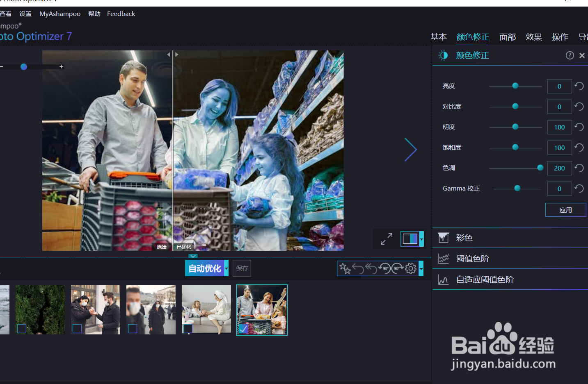Click the fullscreen expand arrows icon
Screen dimensions: 588x384
[x=386, y=239]
